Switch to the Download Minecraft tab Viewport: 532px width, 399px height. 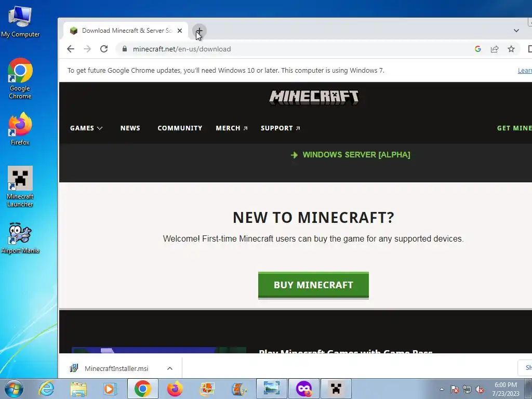126,31
